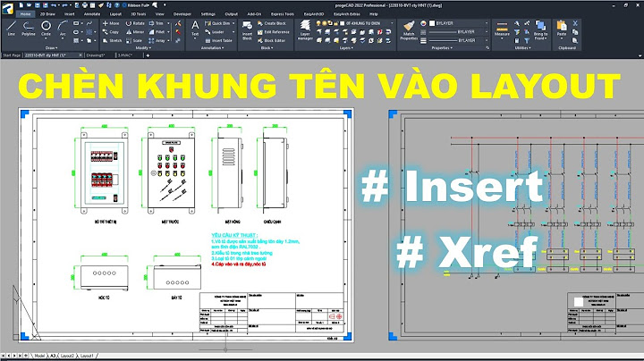Collapse the ribbon with the corner arrow

tap(640, 55)
